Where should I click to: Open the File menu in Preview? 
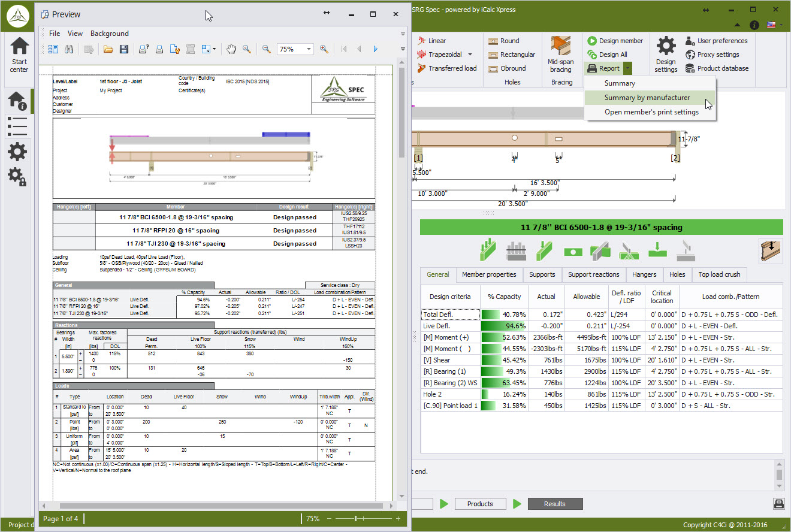pos(55,34)
